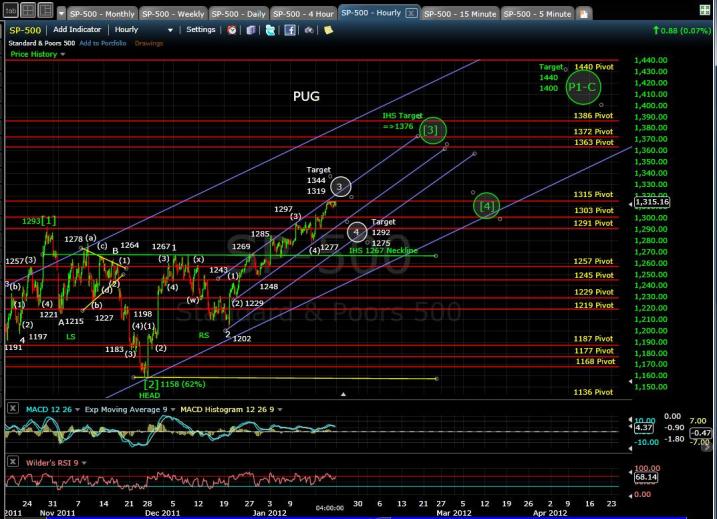Viewport: 717px width, 519px height.
Task: Click the 1229 Pivot label
Action: 594,292
